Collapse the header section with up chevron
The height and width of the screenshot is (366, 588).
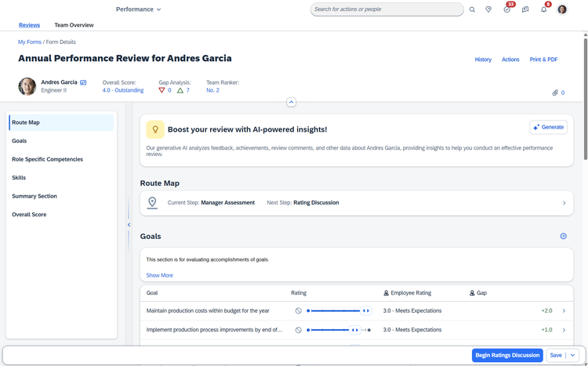pyautogui.click(x=292, y=102)
